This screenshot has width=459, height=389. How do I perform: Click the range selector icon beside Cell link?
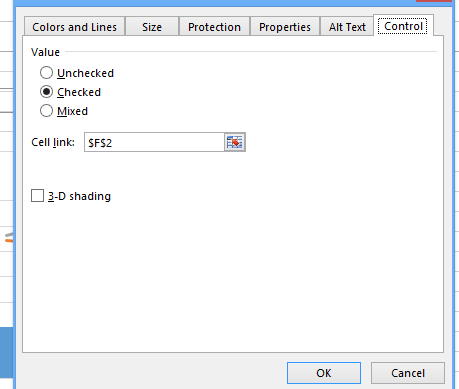pos(235,142)
